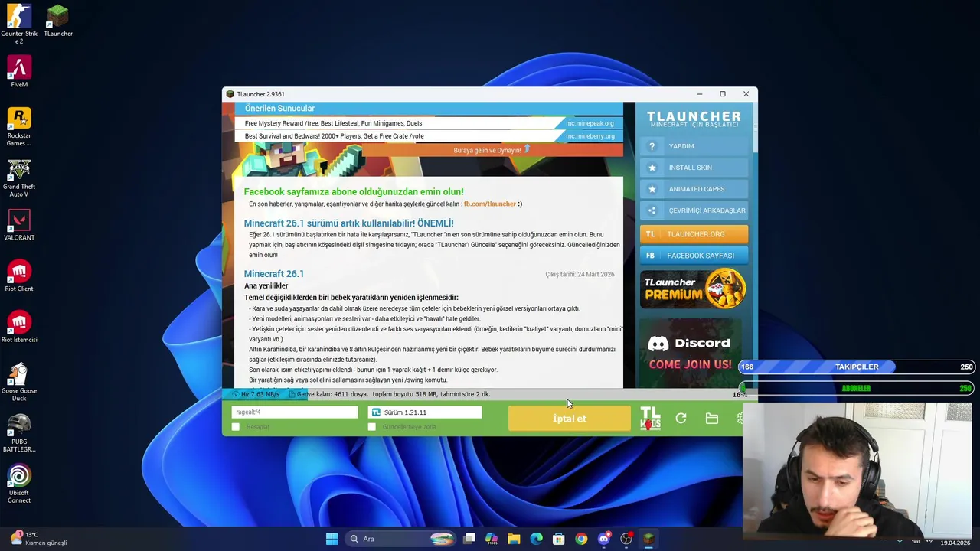
Task: Select the Riot İstemcisi desktop icon
Action: pyautogui.click(x=19, y=328)
